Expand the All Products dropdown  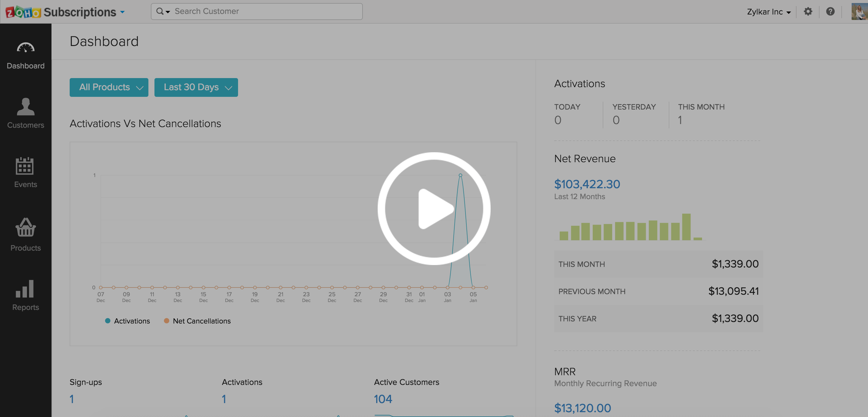click(109, 87)
